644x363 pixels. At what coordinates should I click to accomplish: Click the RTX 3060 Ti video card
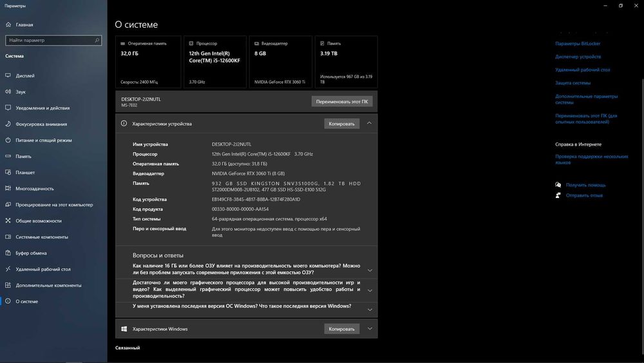281,62
